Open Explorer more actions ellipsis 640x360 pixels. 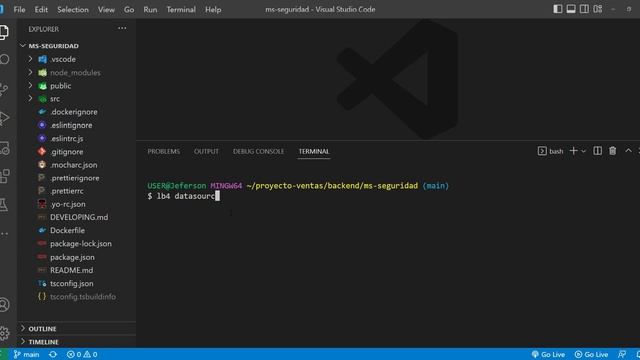coord(122,29)
